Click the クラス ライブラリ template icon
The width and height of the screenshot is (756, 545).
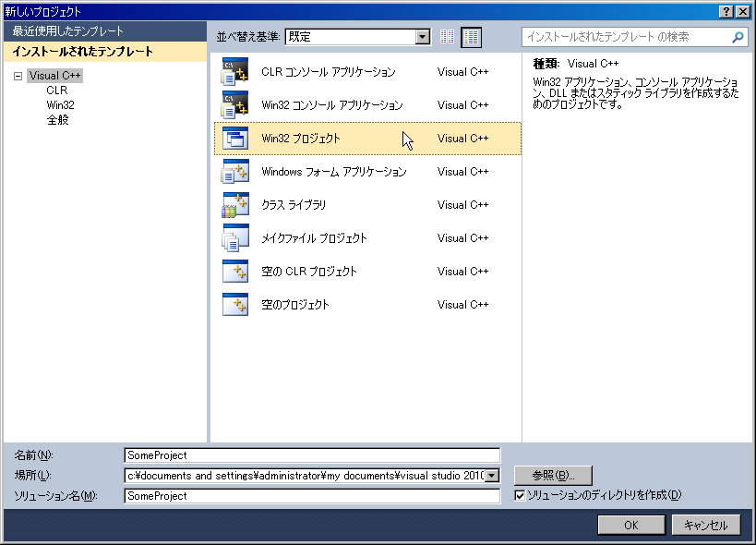coord(235,204)
